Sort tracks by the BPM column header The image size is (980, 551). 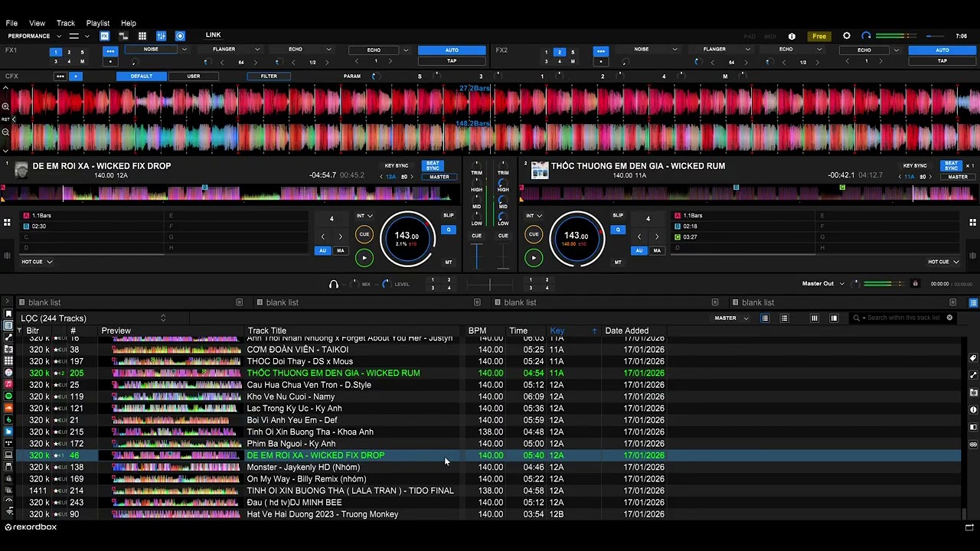(478, 331)
